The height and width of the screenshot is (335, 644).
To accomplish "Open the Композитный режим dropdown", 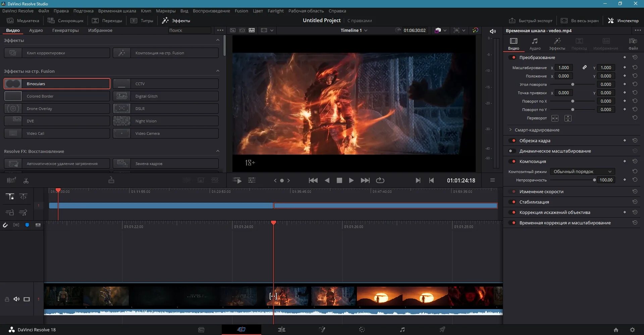I will [x=582, y=172].
